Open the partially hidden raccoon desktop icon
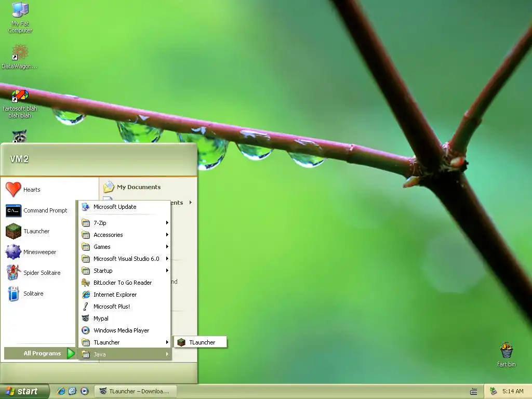The width and height of the screenshot is (532, 399). tap(20, 136)
